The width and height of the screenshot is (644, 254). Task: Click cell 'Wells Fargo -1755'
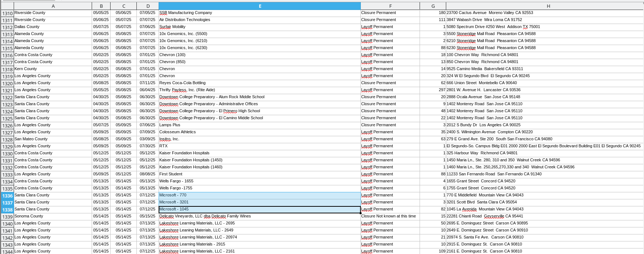tap(260, 188)
